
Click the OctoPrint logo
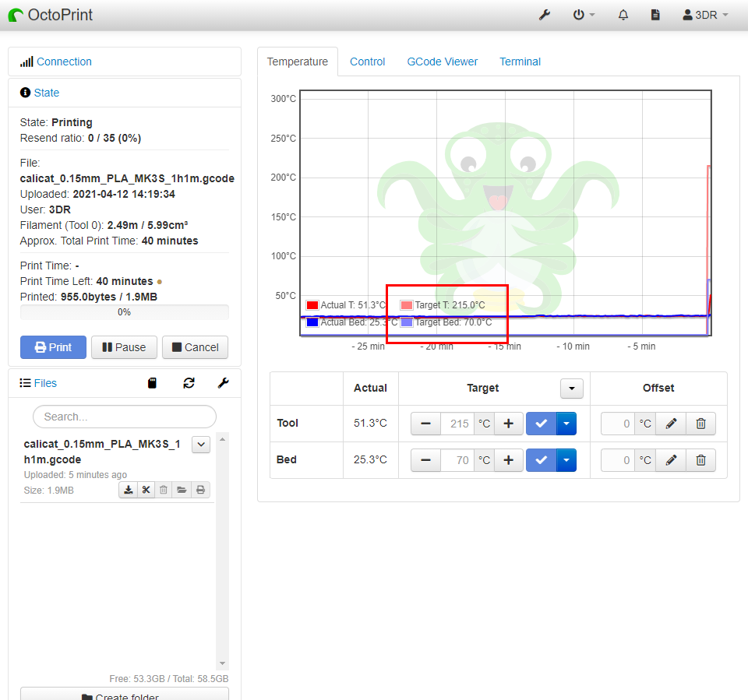tap(51, 15)
